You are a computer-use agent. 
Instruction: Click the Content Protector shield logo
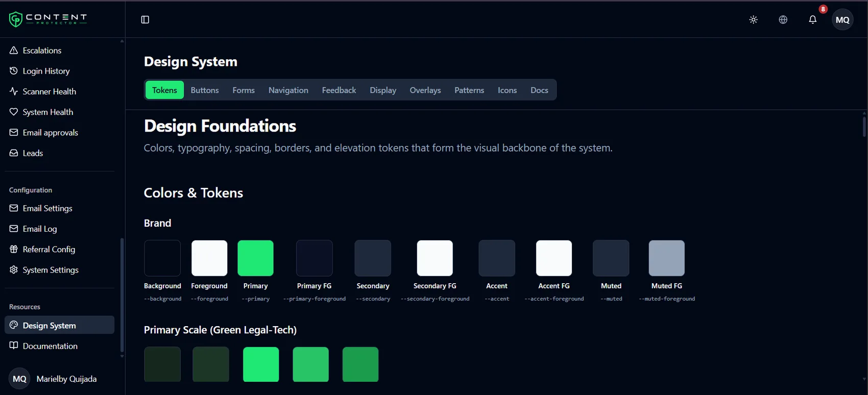click(x=16, y=19)
